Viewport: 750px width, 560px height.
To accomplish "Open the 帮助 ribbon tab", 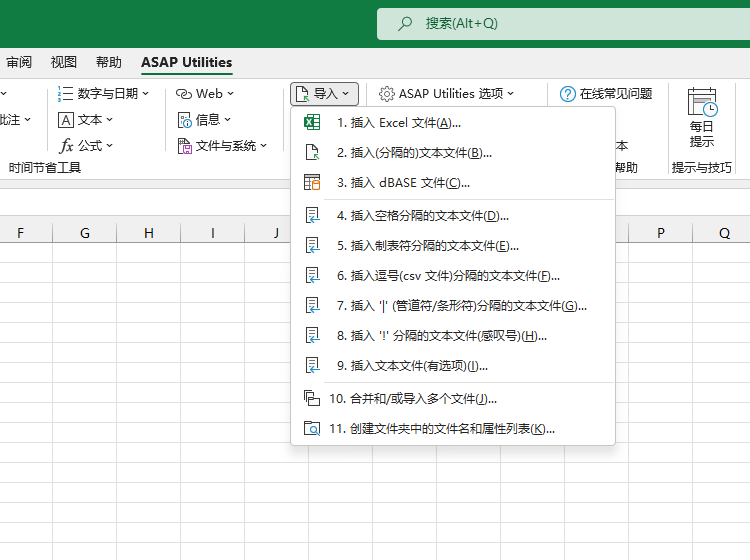I will pyautogui.click(x=109, y=62).
